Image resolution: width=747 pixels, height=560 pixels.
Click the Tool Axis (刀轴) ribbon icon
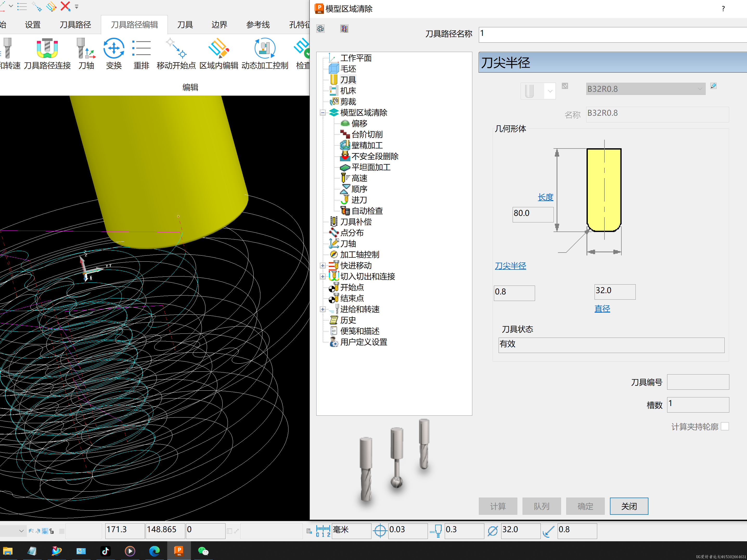coord(86,54)
